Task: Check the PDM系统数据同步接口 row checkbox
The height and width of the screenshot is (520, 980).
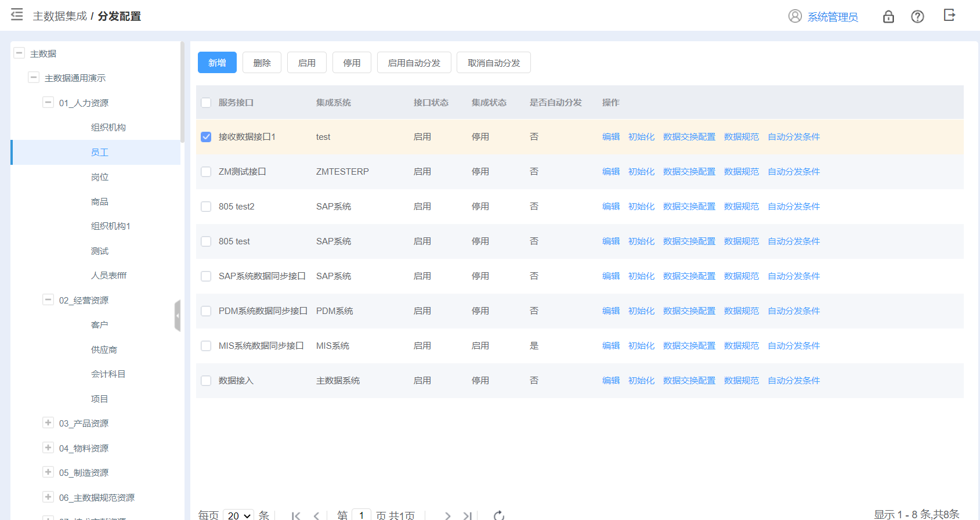Action: [x=206, y=311]
